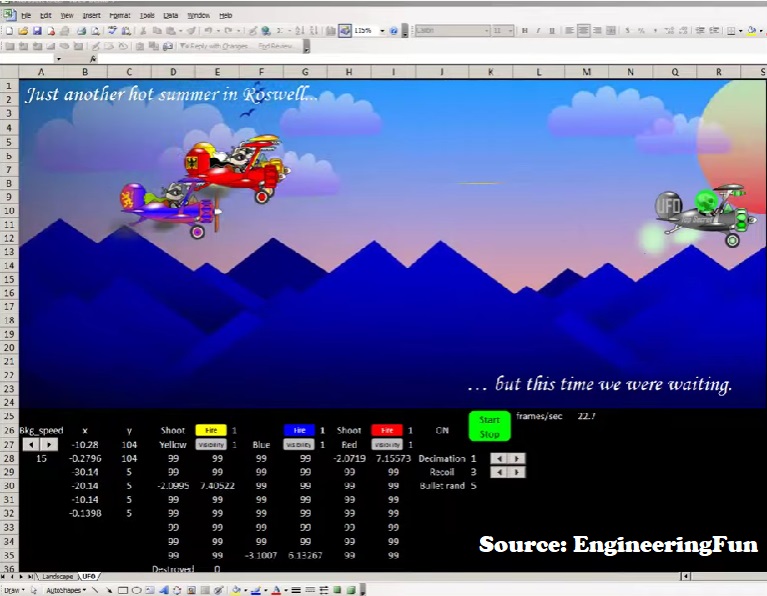Click the Copy icon
The height and width of the screenshot is (596, 767).
tap(157, 31)
